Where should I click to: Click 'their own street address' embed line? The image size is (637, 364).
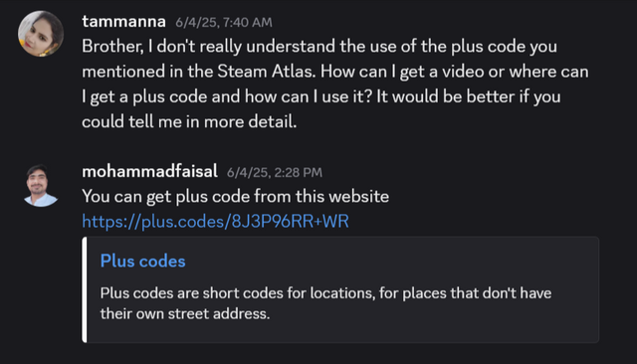point(185,313)
